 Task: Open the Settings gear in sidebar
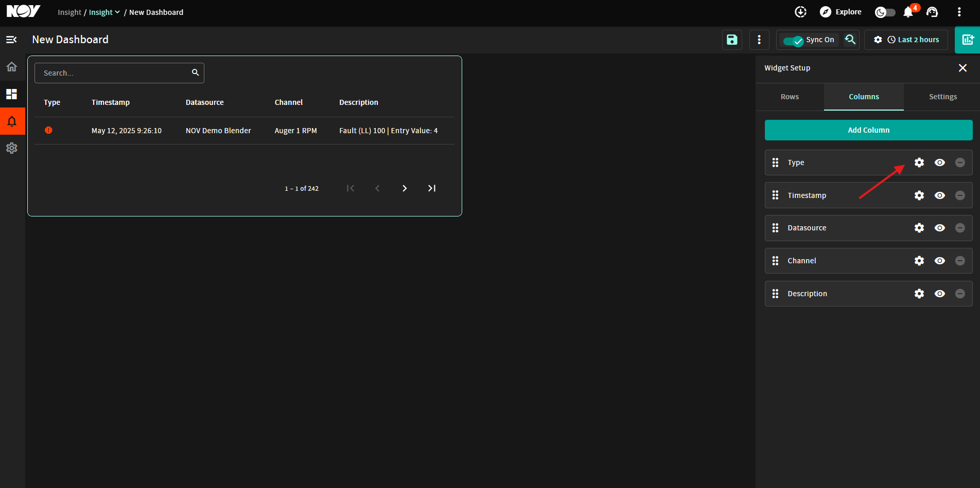pos(11,148)
